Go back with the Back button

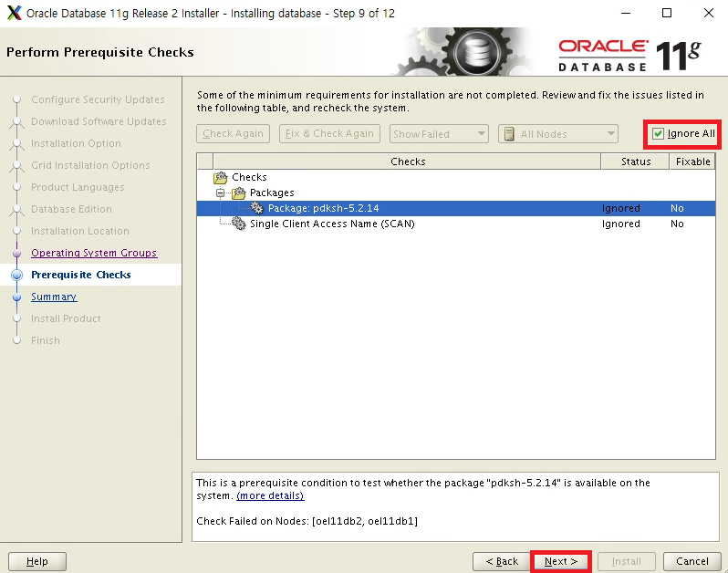click(x=502, y=561)
